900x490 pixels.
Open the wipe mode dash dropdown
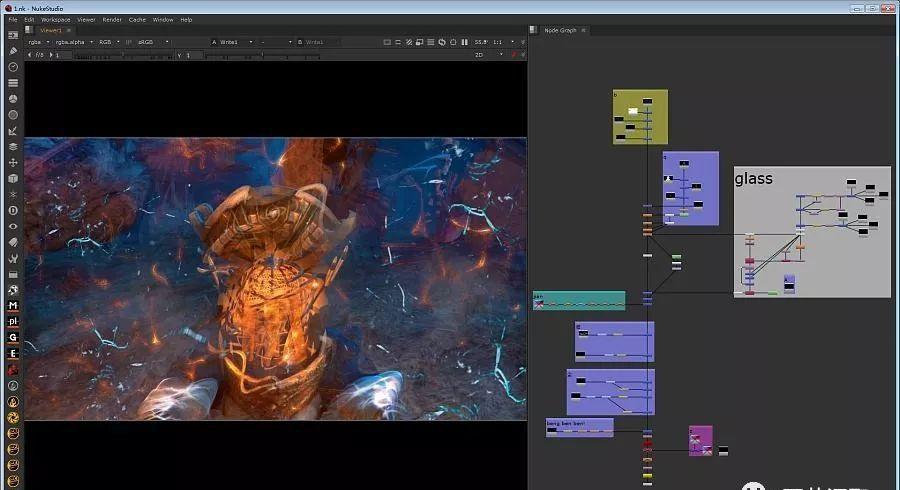pos(276,42)
